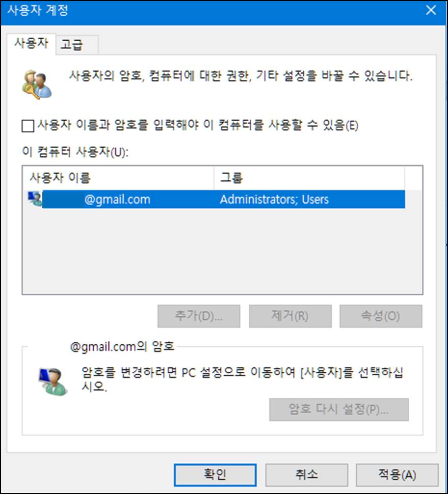Open user 속성(O) properties button
The image size is (448, 494).
pyautogui.click(x=381, y=316)
